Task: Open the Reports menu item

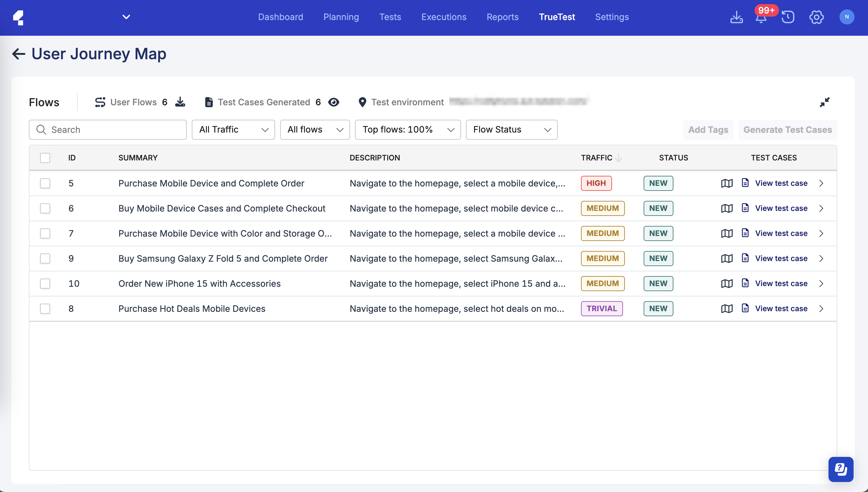Action: click(x=502, y=17)
